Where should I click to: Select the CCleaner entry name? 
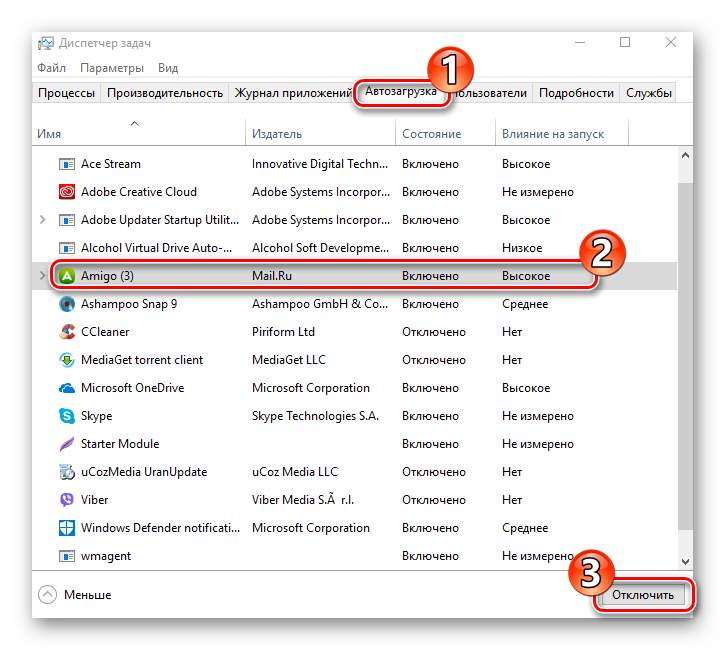[x=105, y=332]
